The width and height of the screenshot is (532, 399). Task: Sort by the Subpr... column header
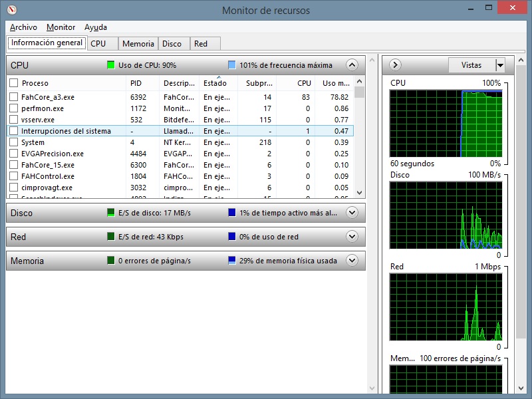257,83
